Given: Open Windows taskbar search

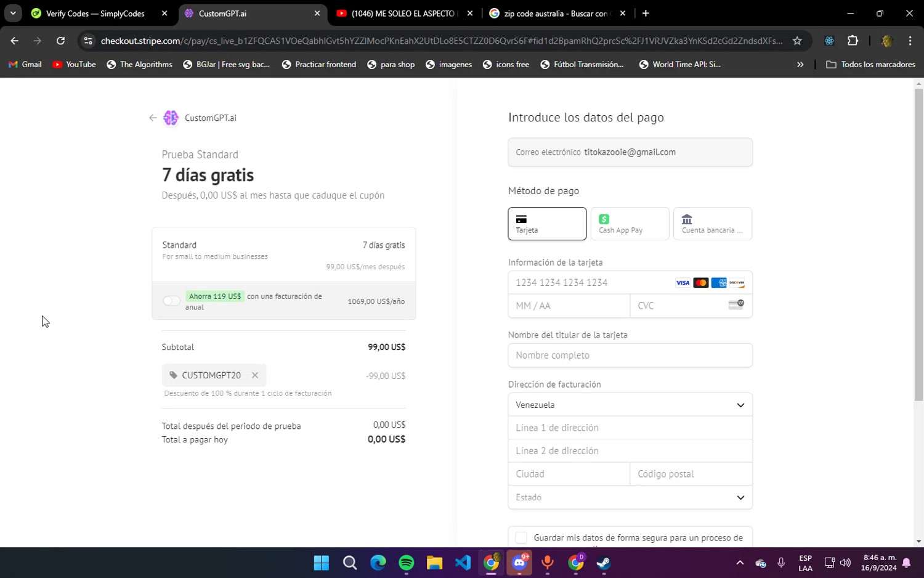Looking at the screenshot, I should [x=350, y=563].
